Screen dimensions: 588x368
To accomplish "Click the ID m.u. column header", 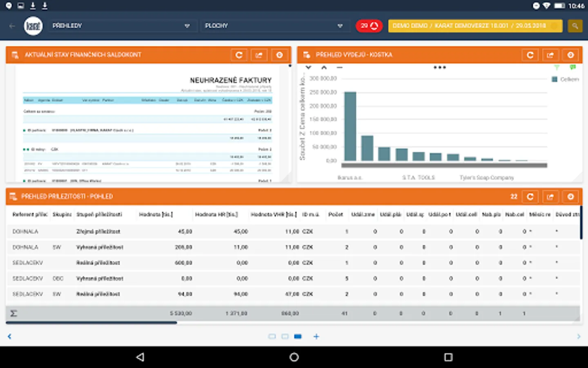I will [x=311, y=214].
